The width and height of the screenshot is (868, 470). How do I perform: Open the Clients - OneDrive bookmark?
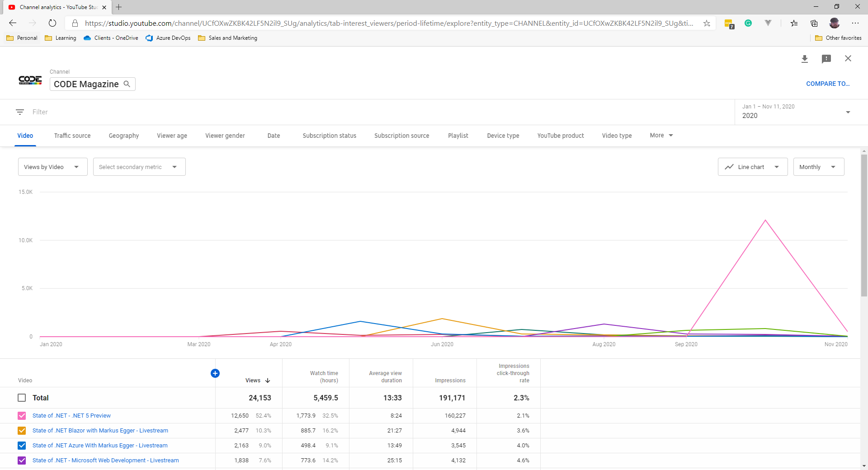click(111, 38)
